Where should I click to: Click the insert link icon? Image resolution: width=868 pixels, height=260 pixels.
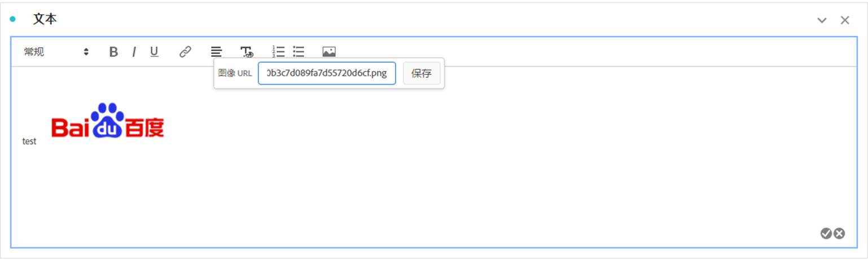pos(185,52)
